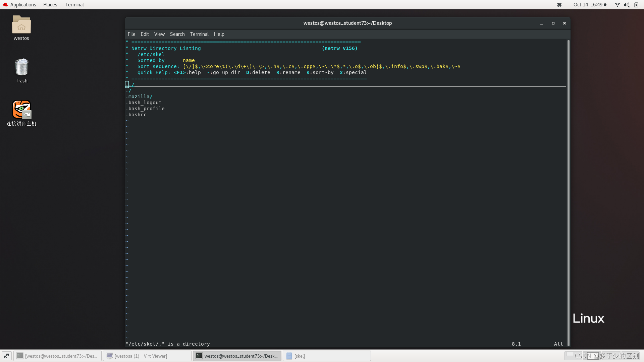
Task: Switch to the skel taskbar window
Action: coord(326,356)
